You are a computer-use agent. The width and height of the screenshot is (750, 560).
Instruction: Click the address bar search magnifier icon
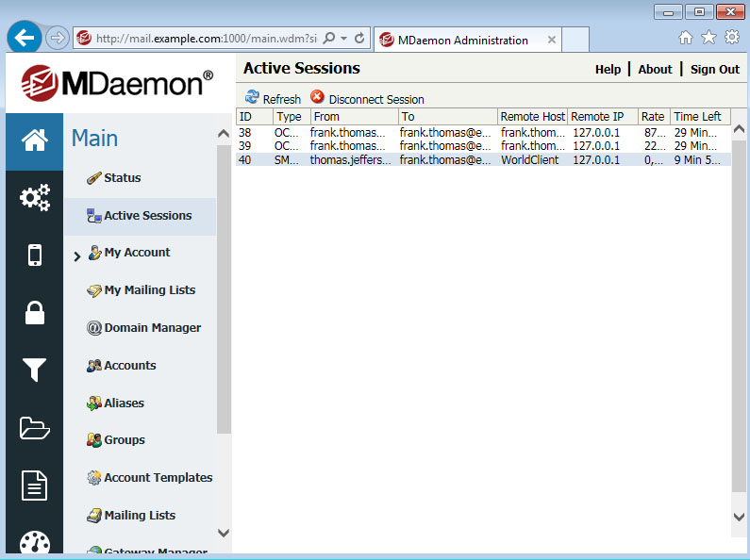[x=329, y=38]
